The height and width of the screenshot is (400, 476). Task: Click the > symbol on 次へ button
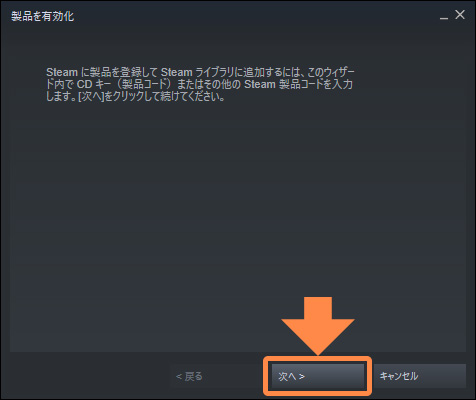pyautogui.click(x=302, y=376)
